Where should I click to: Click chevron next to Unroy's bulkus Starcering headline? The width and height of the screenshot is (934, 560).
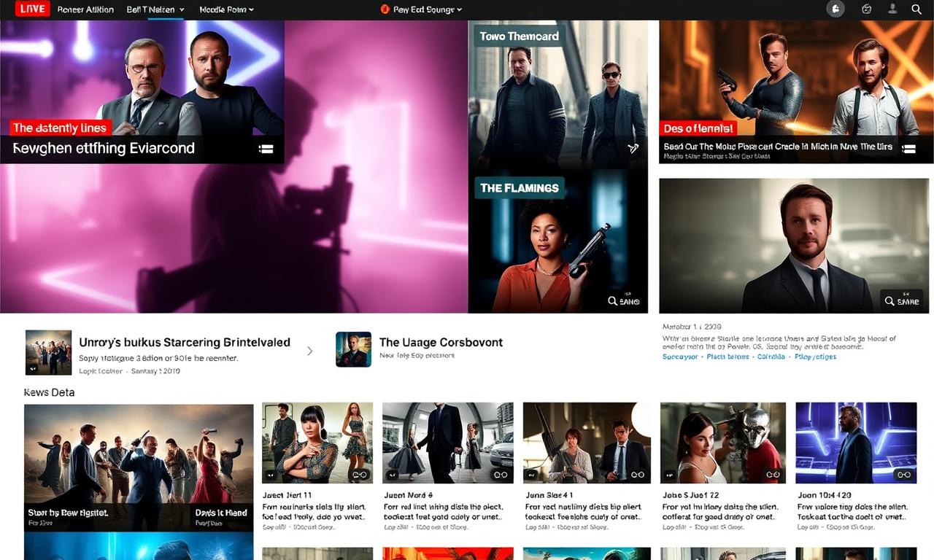pyautogui.click(x=309, y=351)
